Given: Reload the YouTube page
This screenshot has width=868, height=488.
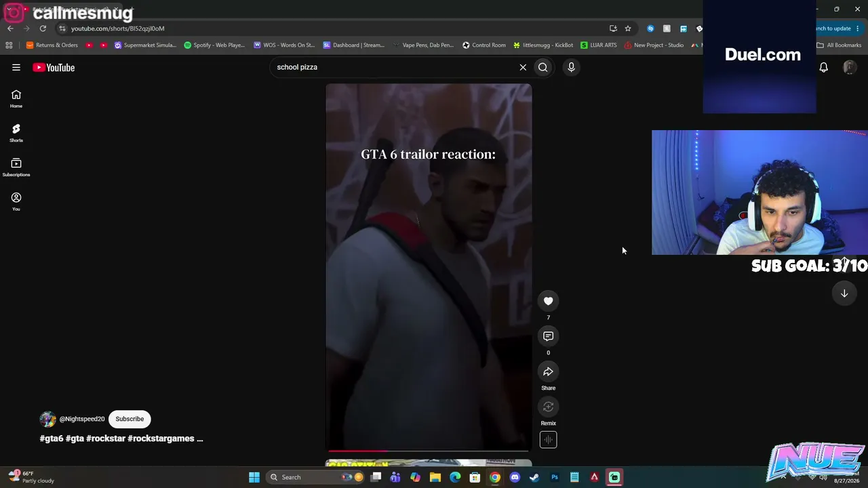Looking at the screenshot, I should click(43, 28).
